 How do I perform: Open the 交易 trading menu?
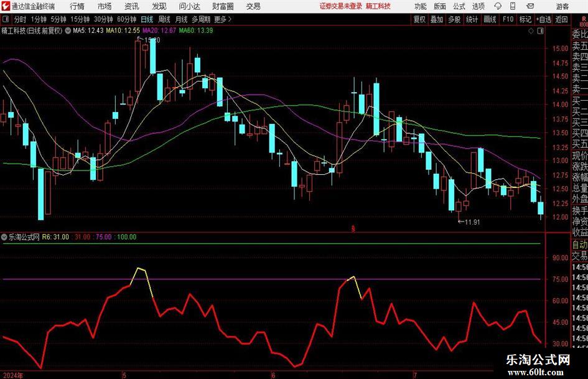click(x=253, y=6)
